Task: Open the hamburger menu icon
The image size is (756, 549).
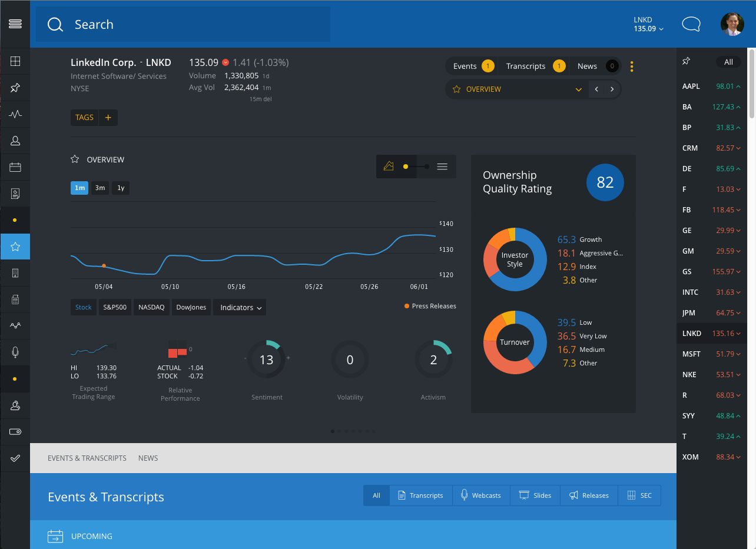Action: pos(15,24)
